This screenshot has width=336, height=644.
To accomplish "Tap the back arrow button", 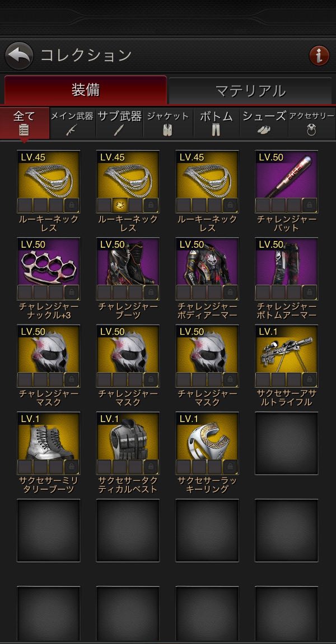I will [19, 55].
